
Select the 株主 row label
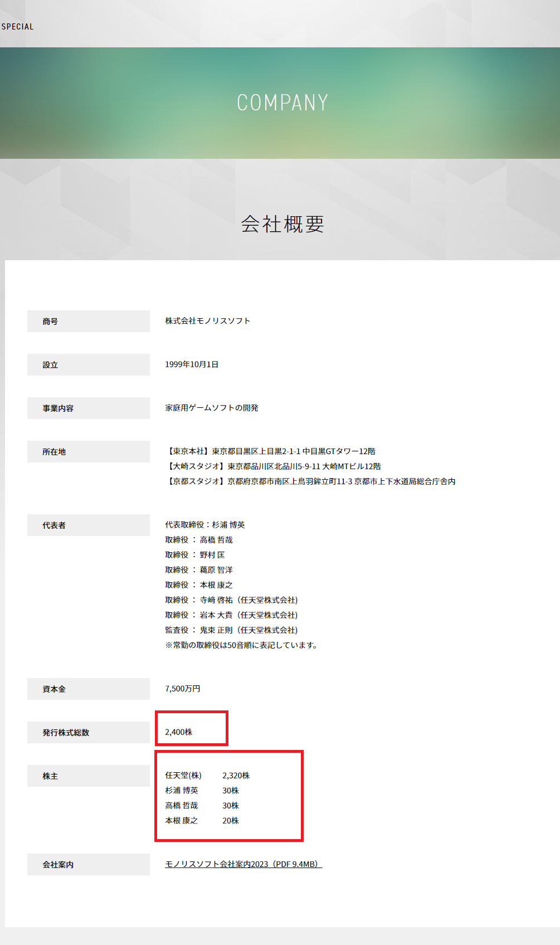(89, 776)
